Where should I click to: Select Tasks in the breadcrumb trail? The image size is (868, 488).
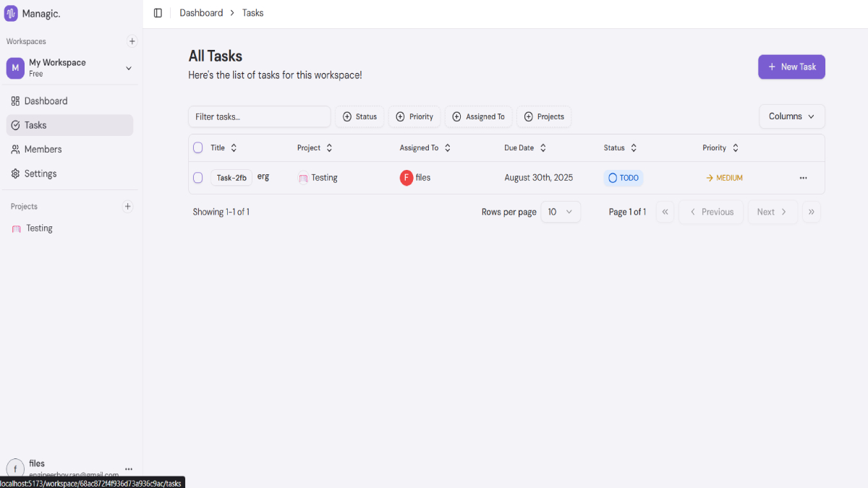[x=252, y=12]
